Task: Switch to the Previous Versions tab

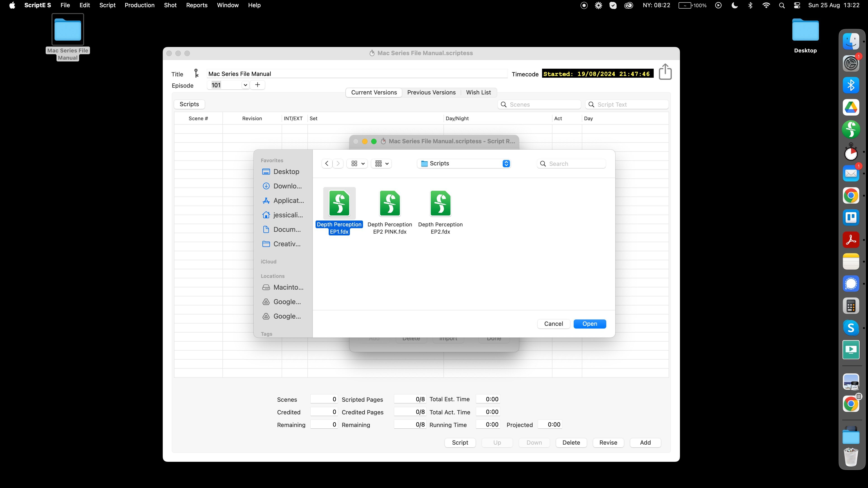Action: (431, 93)
